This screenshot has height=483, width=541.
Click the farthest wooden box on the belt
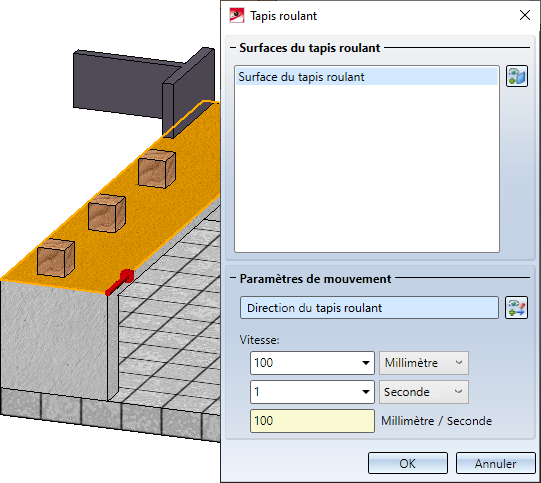157,169
